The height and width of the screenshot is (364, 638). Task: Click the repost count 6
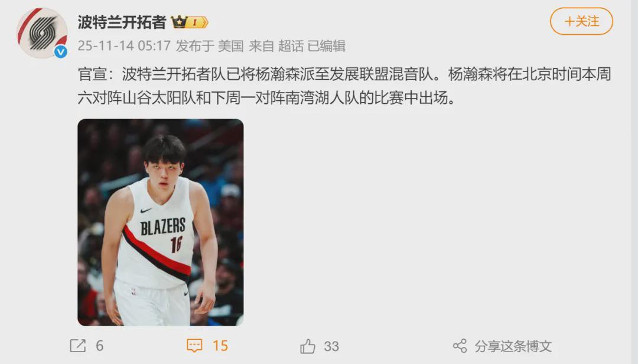click(100, 346)
